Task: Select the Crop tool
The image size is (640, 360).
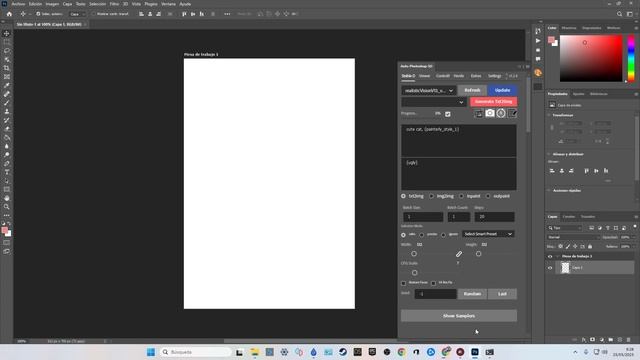Action: pos(7,68)
